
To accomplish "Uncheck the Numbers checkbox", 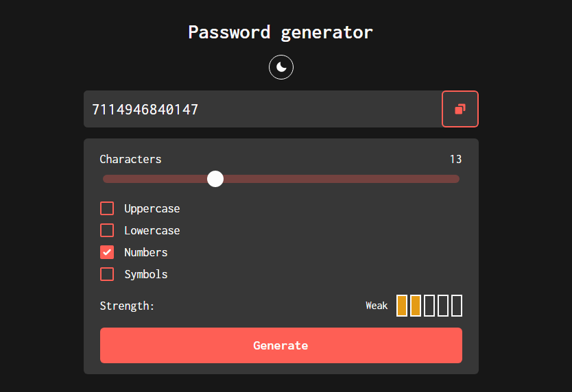I will click(x=107, y=252).
